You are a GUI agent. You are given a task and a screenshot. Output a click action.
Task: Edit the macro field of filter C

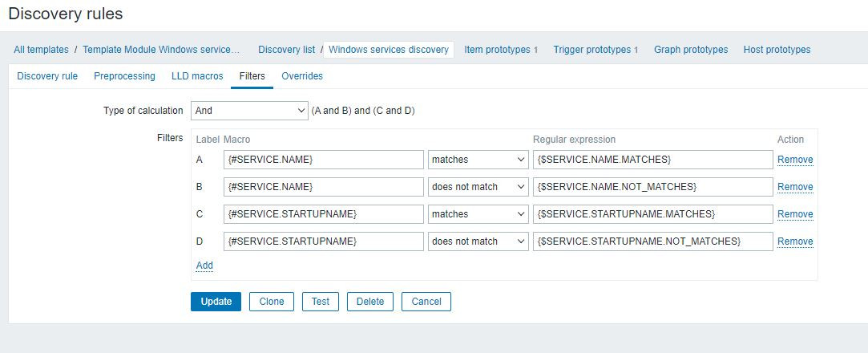pos(323,214)
